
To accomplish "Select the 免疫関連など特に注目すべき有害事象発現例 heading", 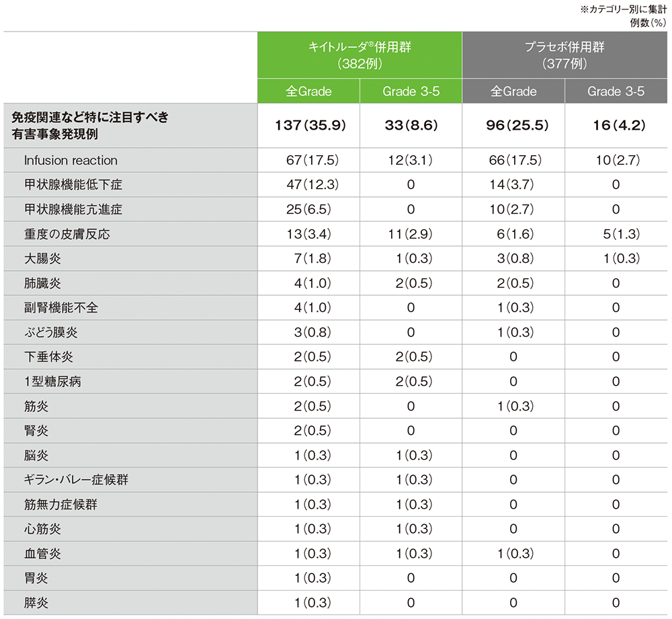I will [x=89, y=125].
